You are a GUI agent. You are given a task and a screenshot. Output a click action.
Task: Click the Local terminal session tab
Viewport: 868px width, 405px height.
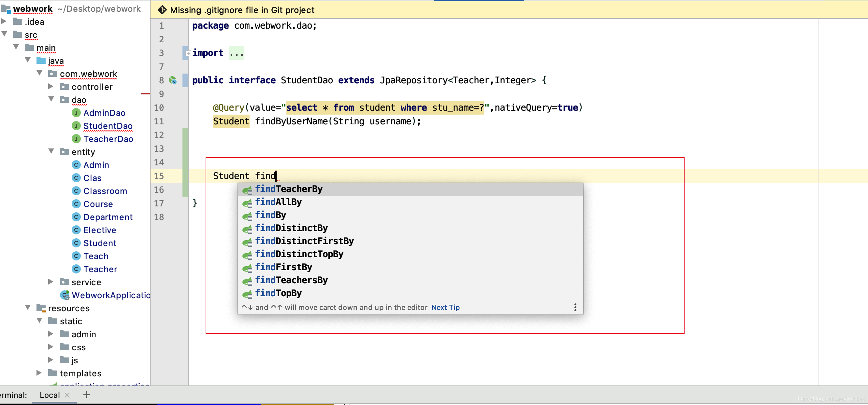pos(49,395)
